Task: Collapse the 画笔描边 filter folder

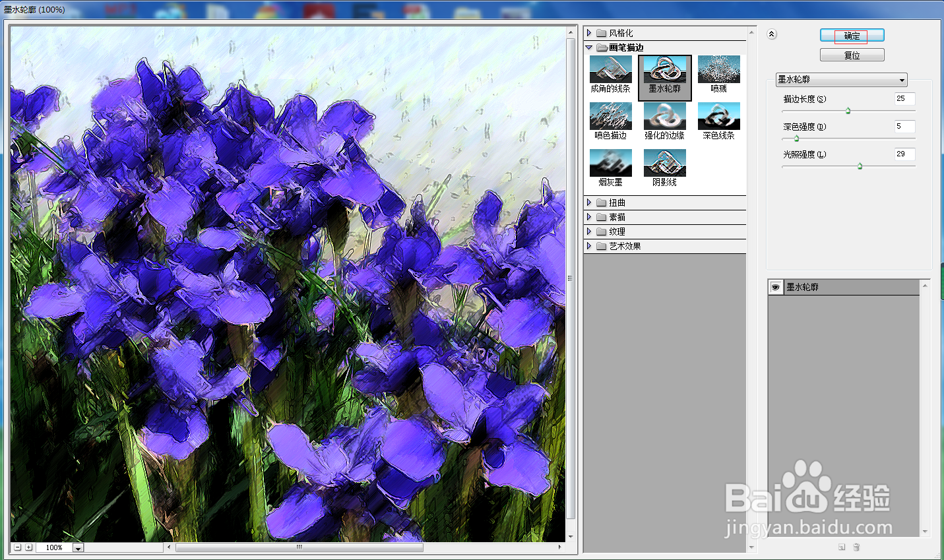Action: (589, 47)
